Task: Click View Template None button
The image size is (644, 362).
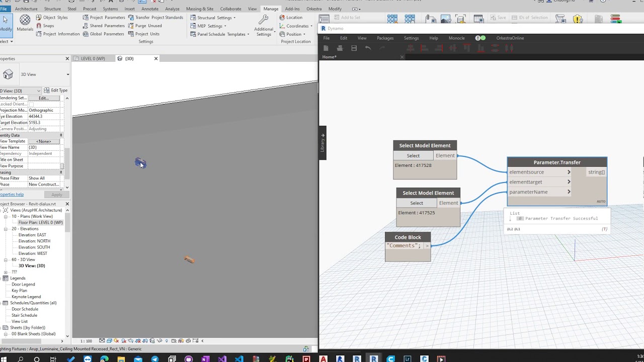Action: point(44,141)
